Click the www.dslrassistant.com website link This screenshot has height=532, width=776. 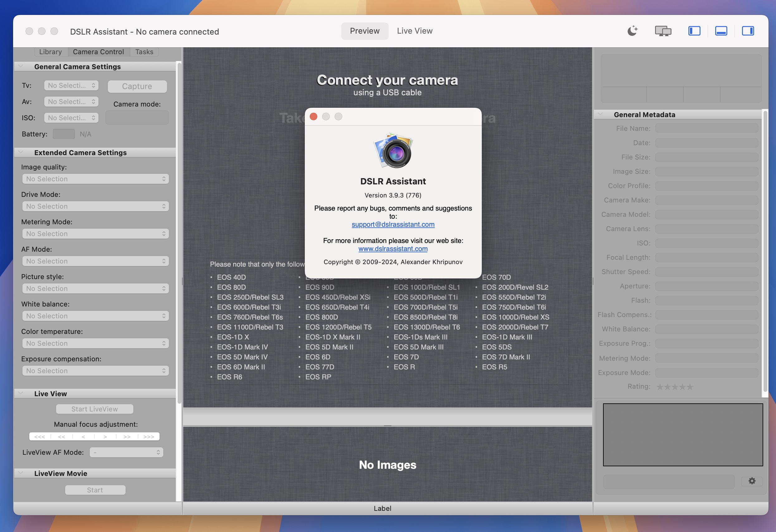pyautogui.click(x=393, y=248)
